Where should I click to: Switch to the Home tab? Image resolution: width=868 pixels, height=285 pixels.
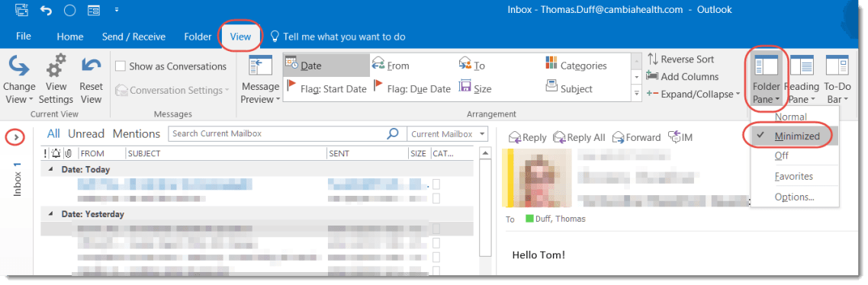[x=70, y=37]
